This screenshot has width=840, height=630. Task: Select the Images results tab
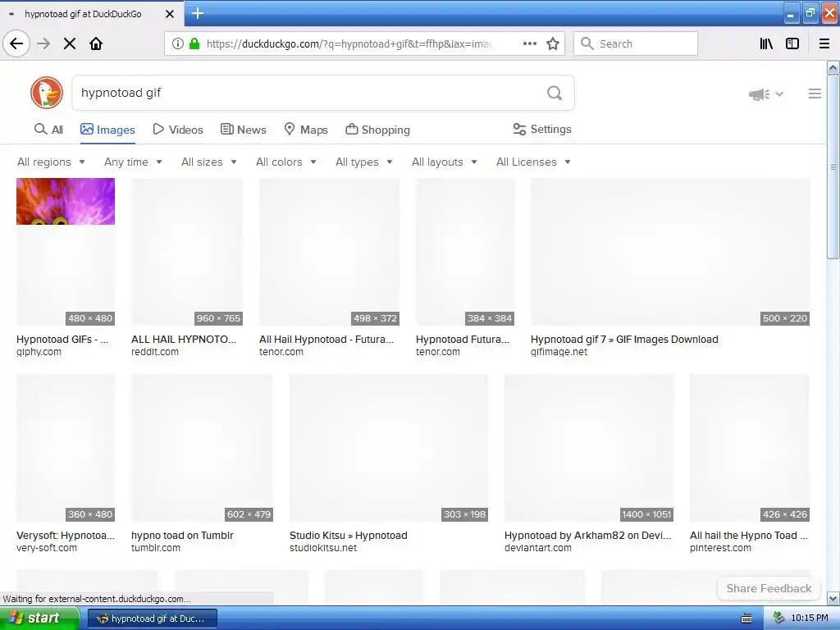click(x=107, y=130)
